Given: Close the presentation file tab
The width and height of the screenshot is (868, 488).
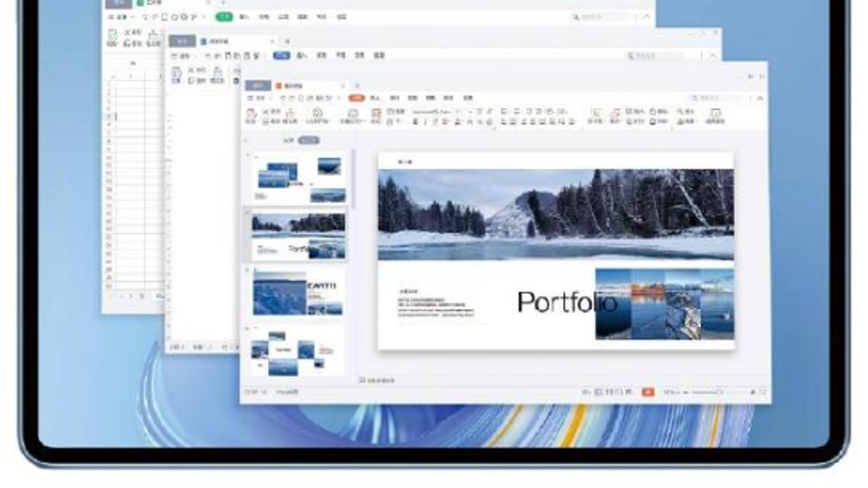Looking at the screenshot, I should point(343,86).
